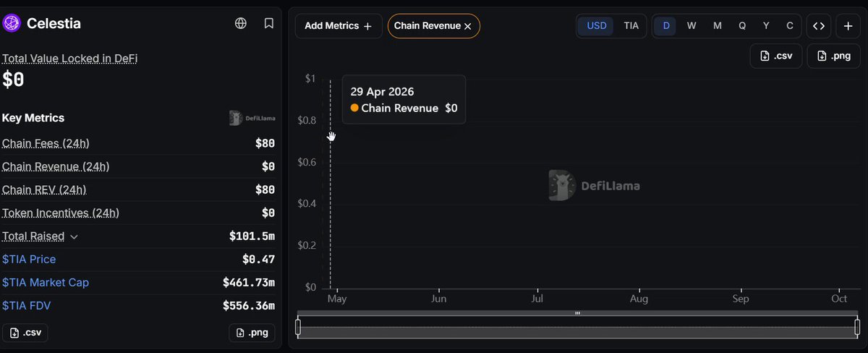Click the left handle of time range slider

coord(298,327)
